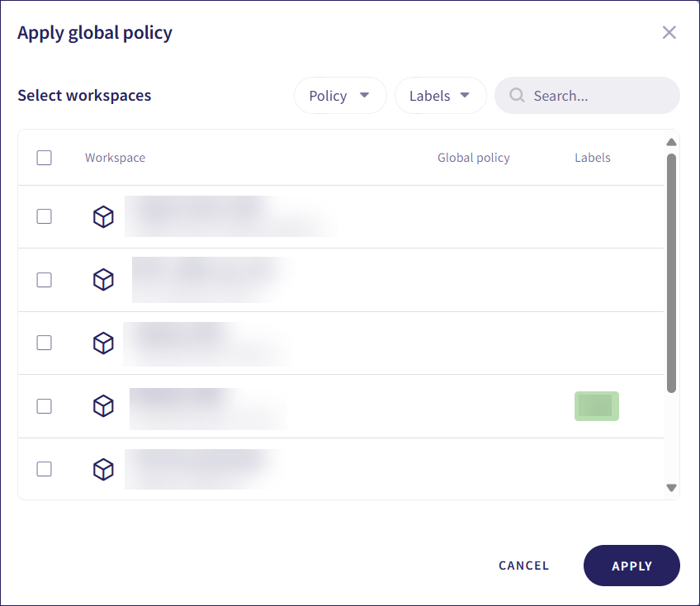Select the fourth workspace row checkbox

45,406
